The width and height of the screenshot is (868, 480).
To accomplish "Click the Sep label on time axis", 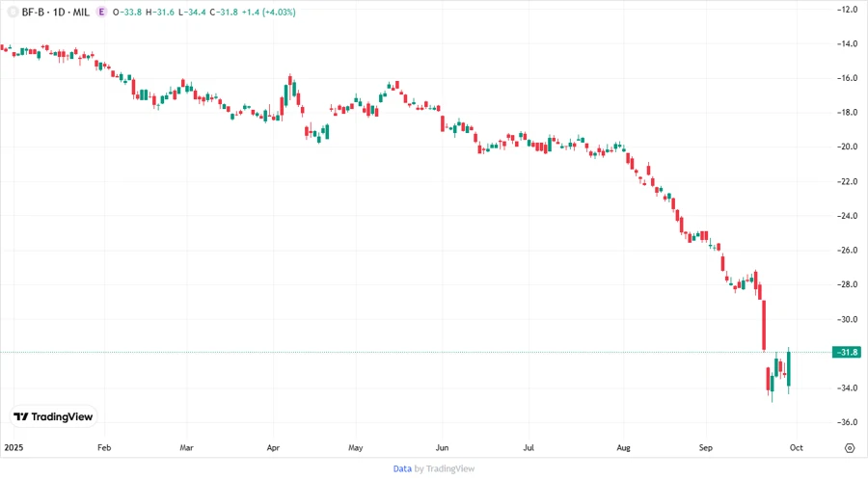I will pos(705,447).
